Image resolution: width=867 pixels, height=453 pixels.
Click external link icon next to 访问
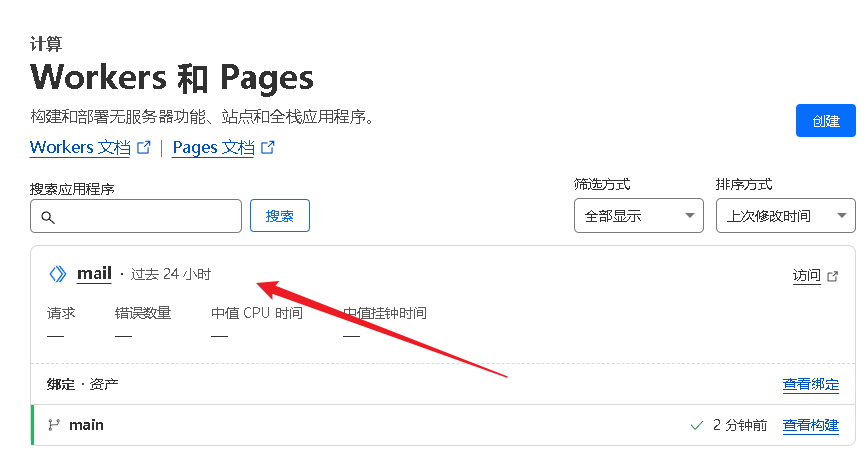click(833, 276)
